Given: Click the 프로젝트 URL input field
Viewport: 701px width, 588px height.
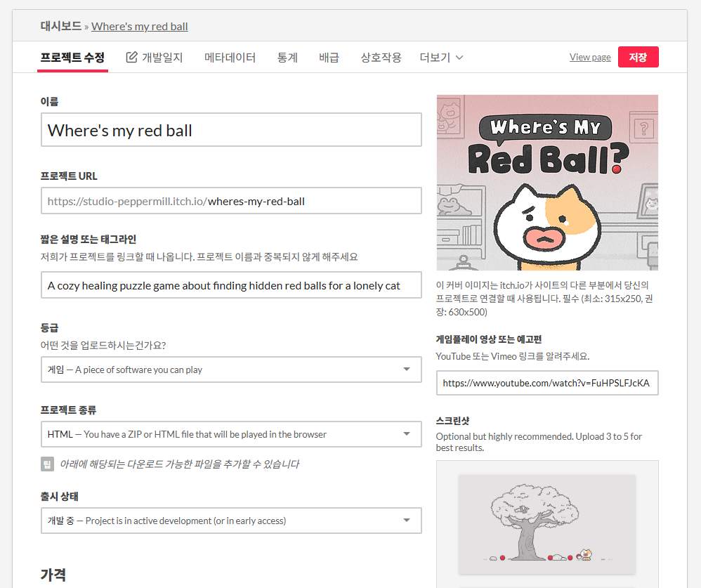Looking at the screenshot, I should click(x=231, y=201).
